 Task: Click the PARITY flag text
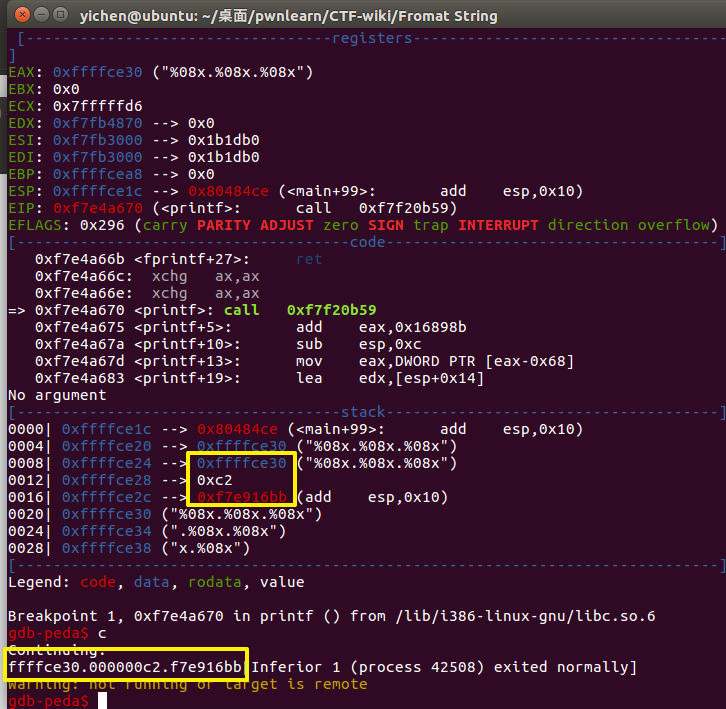coord(223,225)
